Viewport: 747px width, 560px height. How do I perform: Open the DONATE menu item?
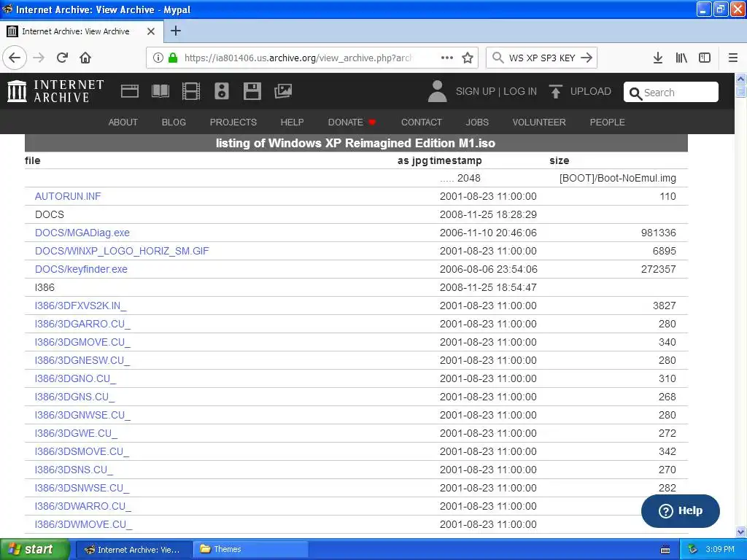pos(352,122)
